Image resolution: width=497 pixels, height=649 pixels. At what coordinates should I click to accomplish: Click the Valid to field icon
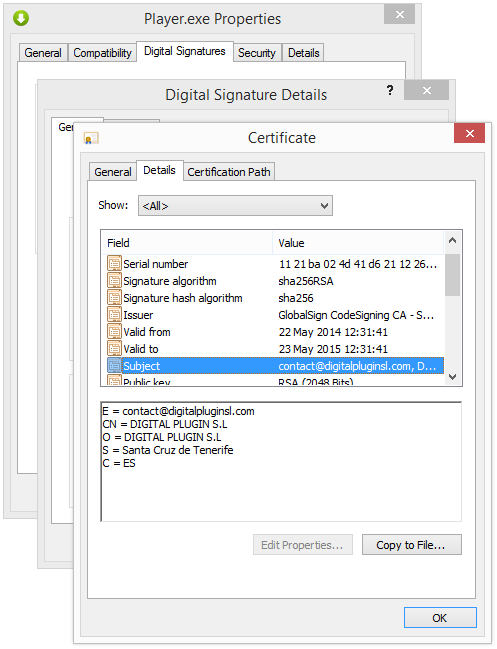pyautogui.click(x=114, y=348)
